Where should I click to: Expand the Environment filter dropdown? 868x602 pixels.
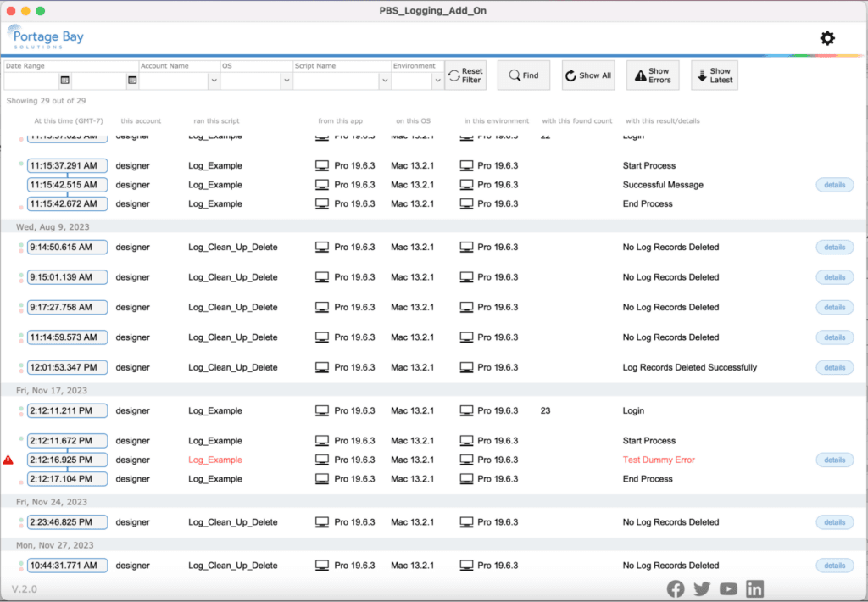click(437, 81)
